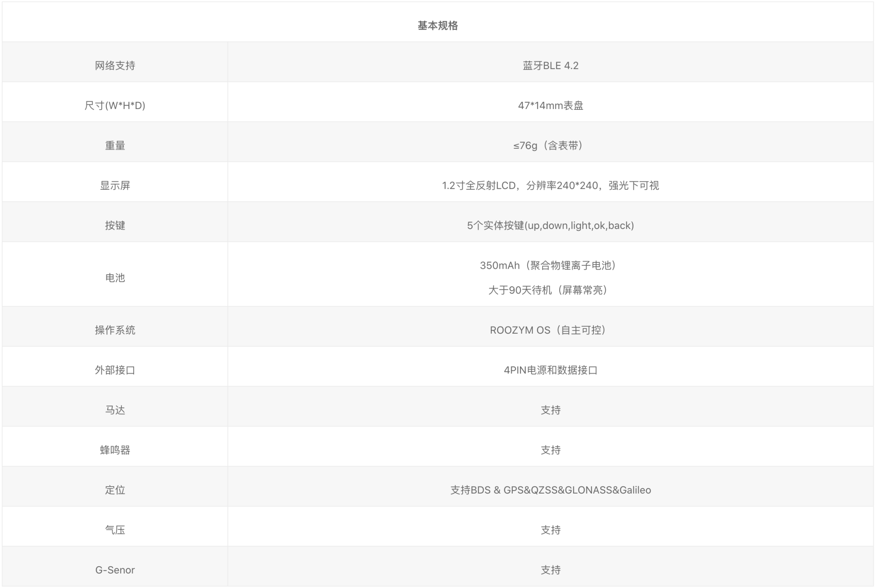Click the 重量 row label
Screen dimensions: 875x588
point(115,146)
